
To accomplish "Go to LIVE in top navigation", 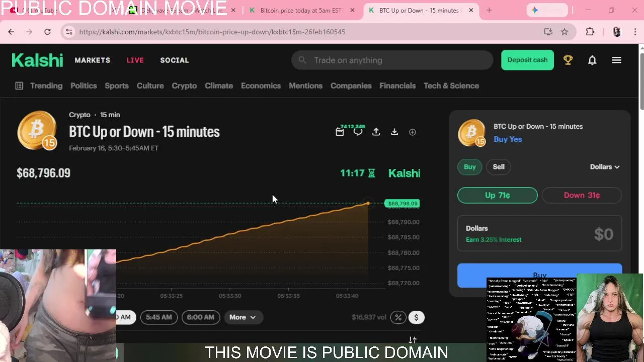I will pos(135,60).
